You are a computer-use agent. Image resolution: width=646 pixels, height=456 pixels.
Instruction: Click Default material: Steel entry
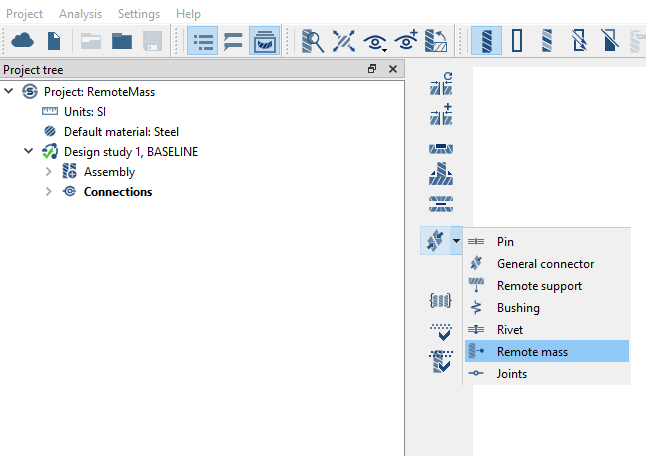click(121, 132)
